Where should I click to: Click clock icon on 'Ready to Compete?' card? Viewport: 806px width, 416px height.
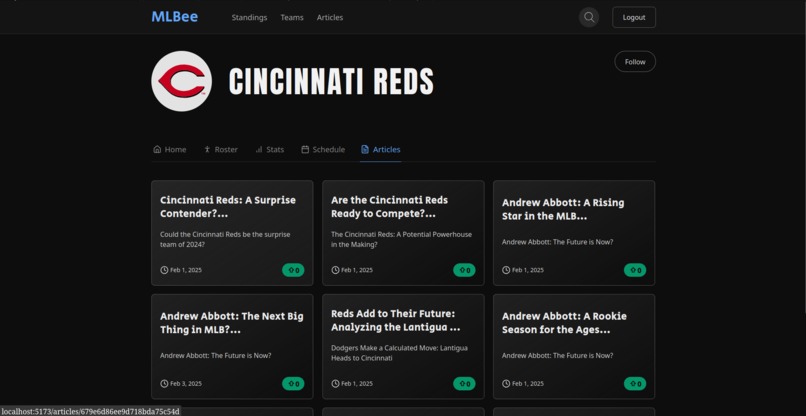335,270
